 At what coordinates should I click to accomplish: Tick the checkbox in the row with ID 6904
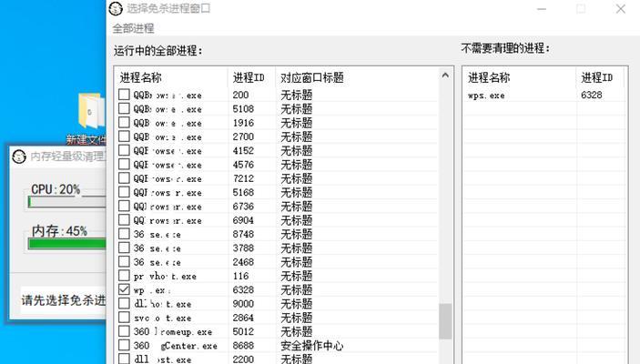coord(124,220)
